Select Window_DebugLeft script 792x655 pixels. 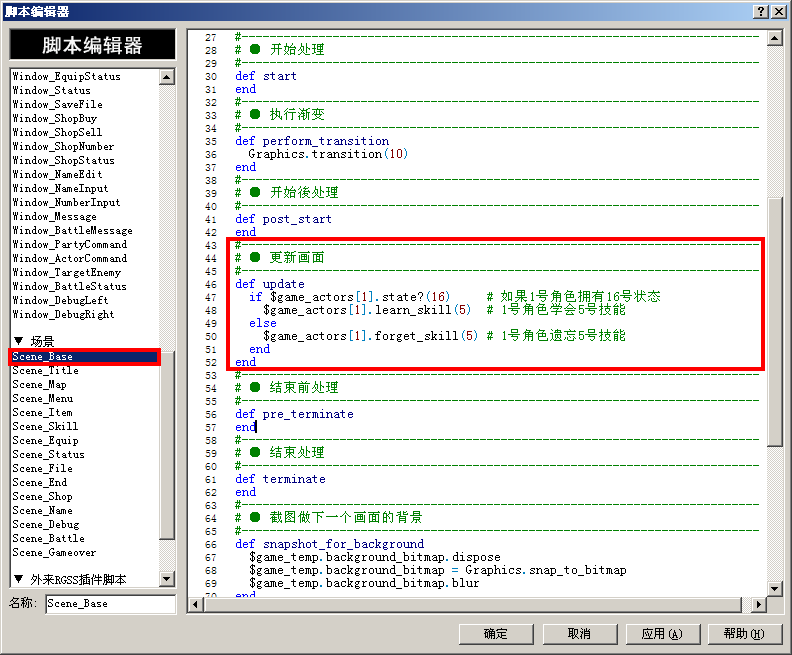[x=60, y=300]
